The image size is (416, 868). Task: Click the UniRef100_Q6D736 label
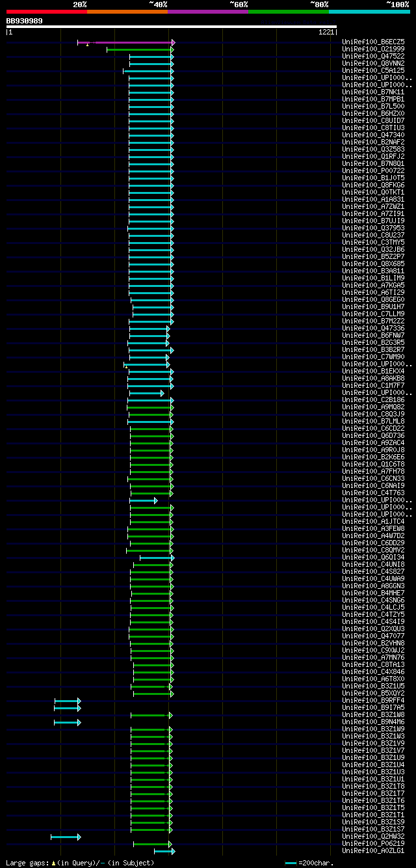pos(374,435)
